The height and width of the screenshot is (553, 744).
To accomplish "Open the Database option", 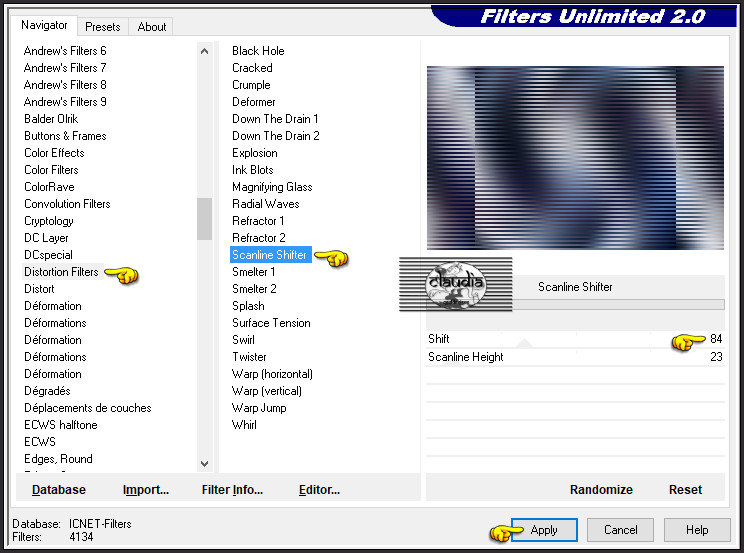I will (x=59, y=489).
